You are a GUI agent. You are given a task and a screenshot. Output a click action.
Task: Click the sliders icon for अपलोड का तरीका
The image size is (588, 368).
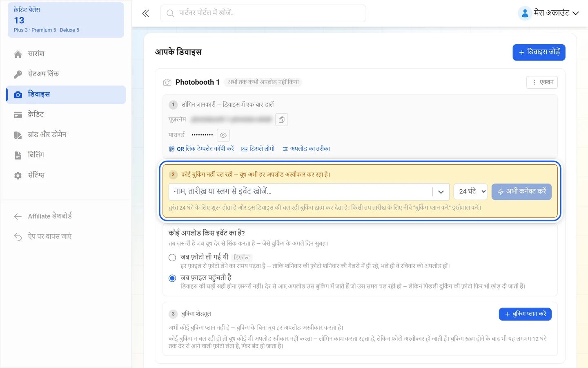[x=285, y=149]
